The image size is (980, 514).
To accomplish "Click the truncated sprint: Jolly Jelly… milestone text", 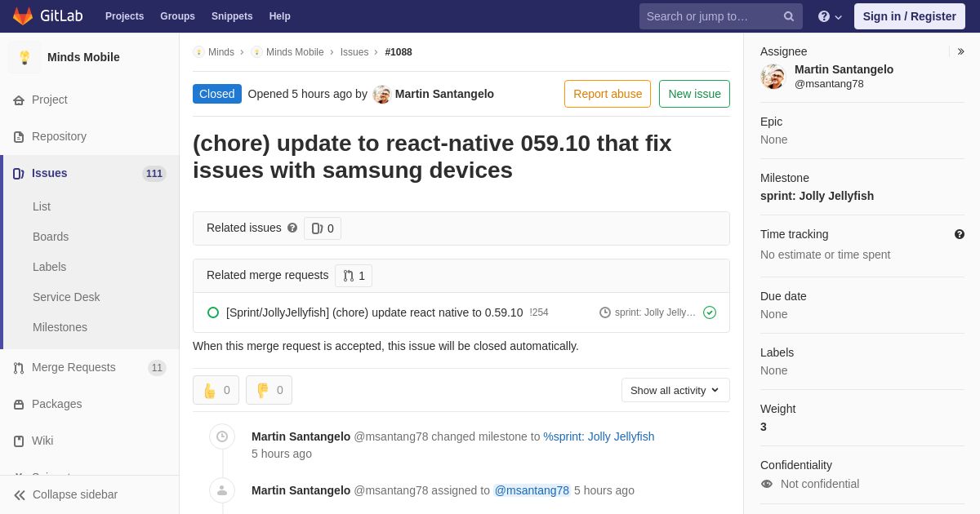I will (655, 312).
